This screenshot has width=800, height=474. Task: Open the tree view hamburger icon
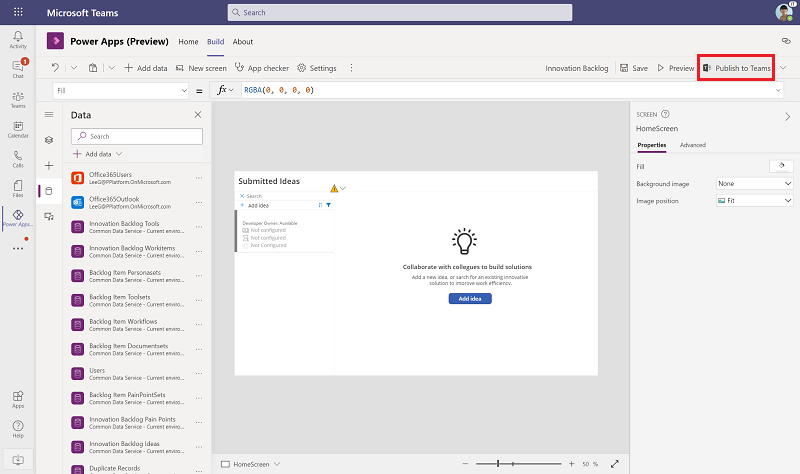[x=49, y=114]
